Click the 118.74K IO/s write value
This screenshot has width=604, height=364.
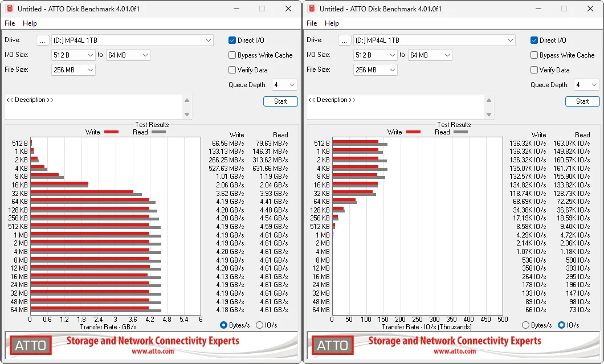[528, 193]
